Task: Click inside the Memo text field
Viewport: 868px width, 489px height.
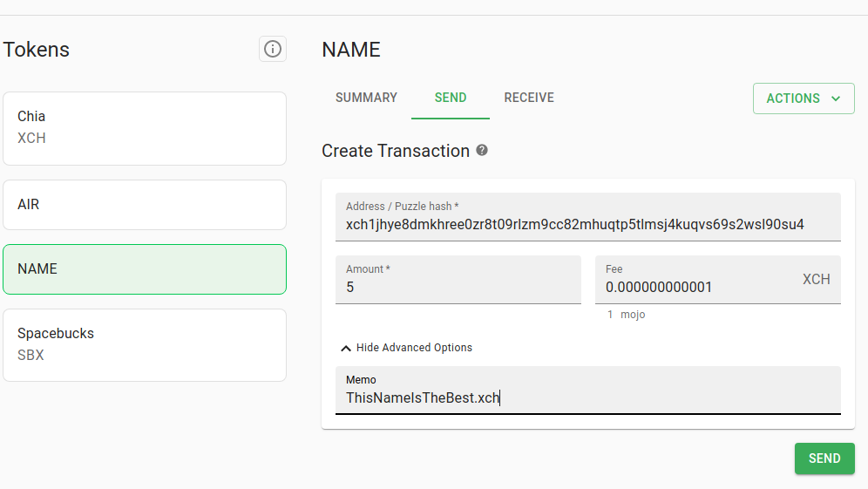Action: (x=588, y=390)
